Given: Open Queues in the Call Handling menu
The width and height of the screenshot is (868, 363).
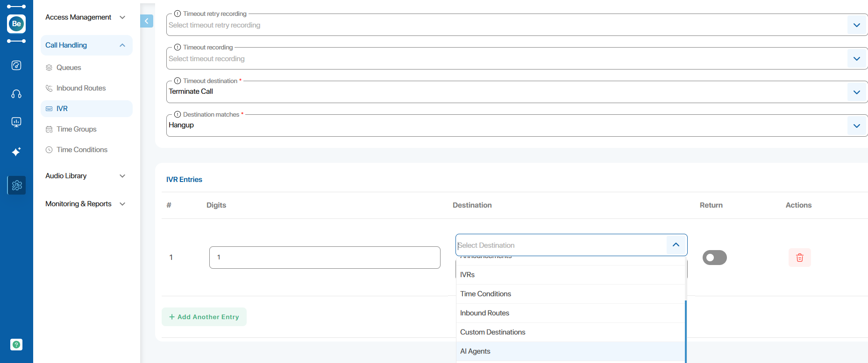Looking at the screenshot, I should 69,68.
